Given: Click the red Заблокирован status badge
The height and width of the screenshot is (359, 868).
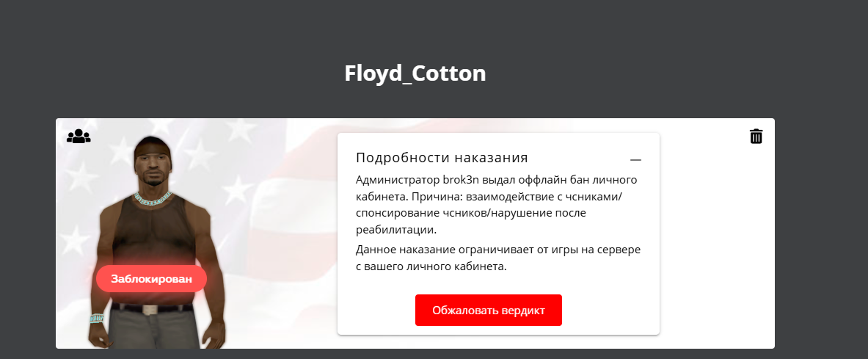Looking at the screenshot, I should coord(151,279).
